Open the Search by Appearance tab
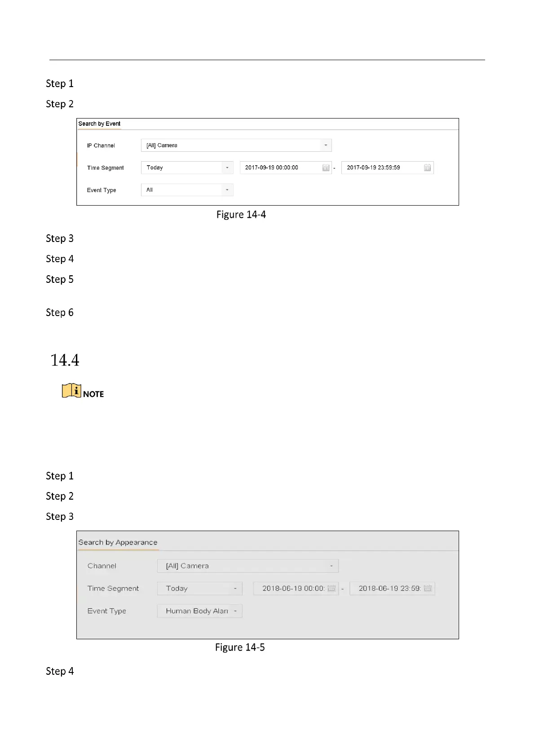Screen dimensions: 535x756 point(118,542)
